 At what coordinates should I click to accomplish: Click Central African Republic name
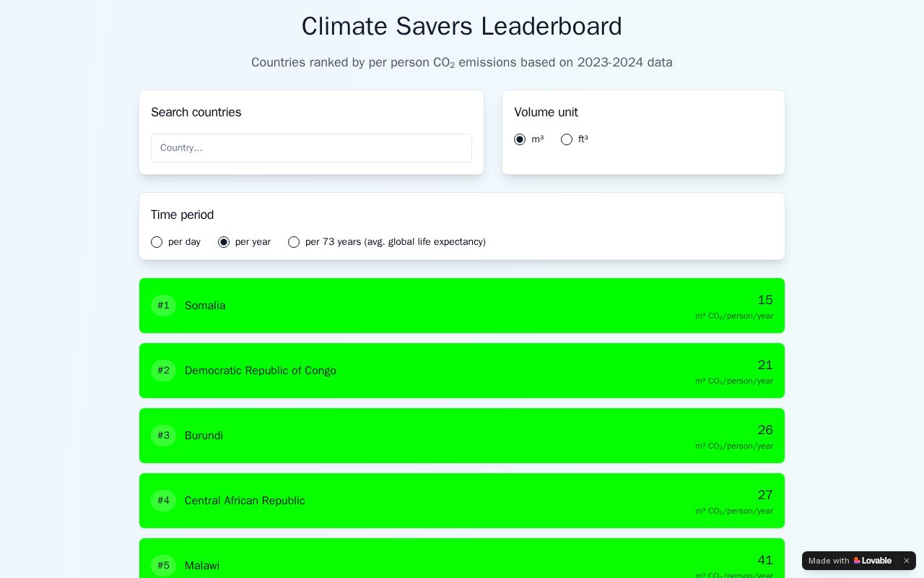(x=245, y=501)
